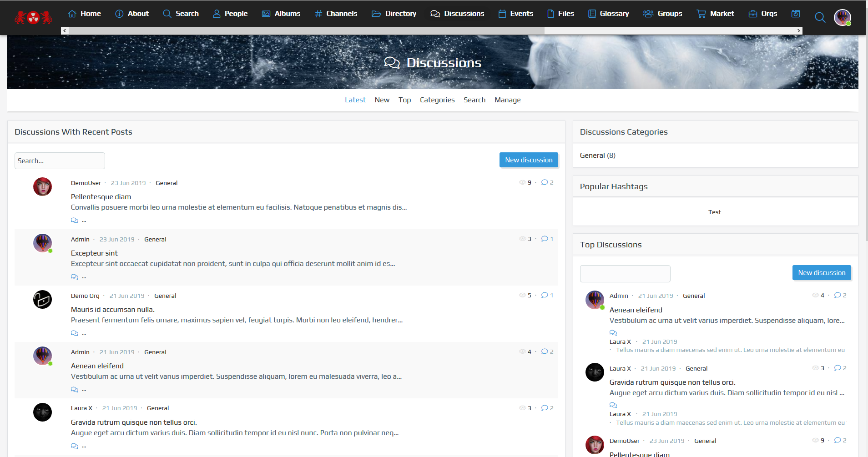Open the General (8) category link

coord(597,156)
